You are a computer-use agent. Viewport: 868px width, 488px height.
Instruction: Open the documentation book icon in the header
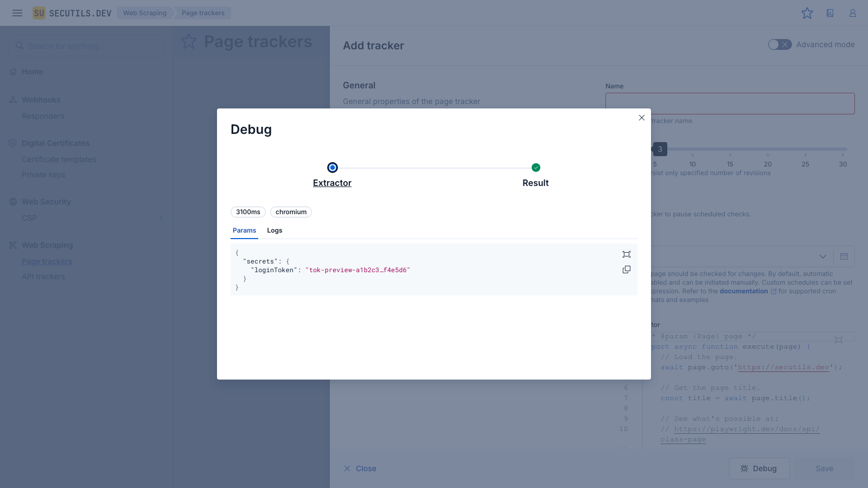[830, 13]
